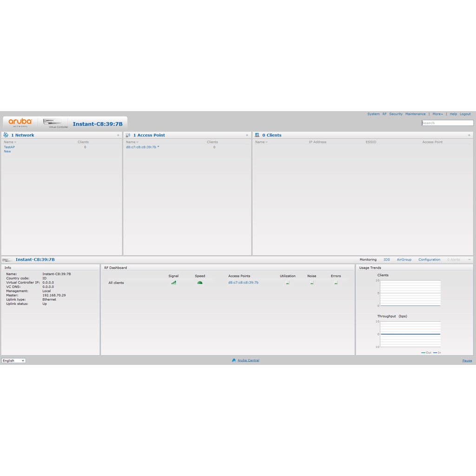Sort access points by Name column
Screen dimensions: 476x476
(x=132, y=142)
